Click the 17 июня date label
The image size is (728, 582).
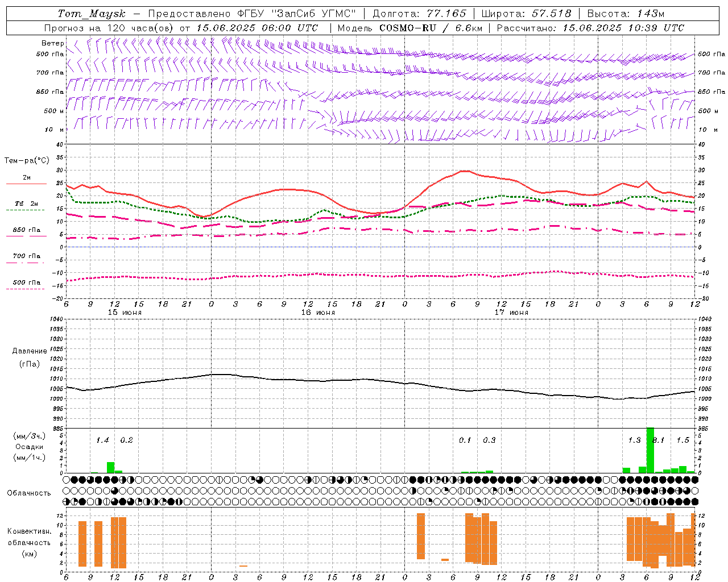tap(511, 313)
